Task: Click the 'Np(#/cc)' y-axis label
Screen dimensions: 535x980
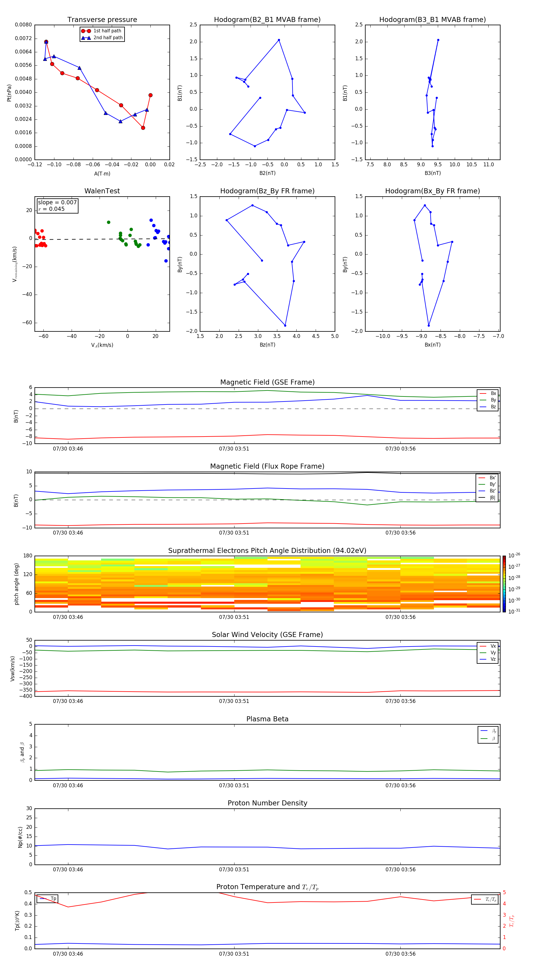Action: (20, 837)
